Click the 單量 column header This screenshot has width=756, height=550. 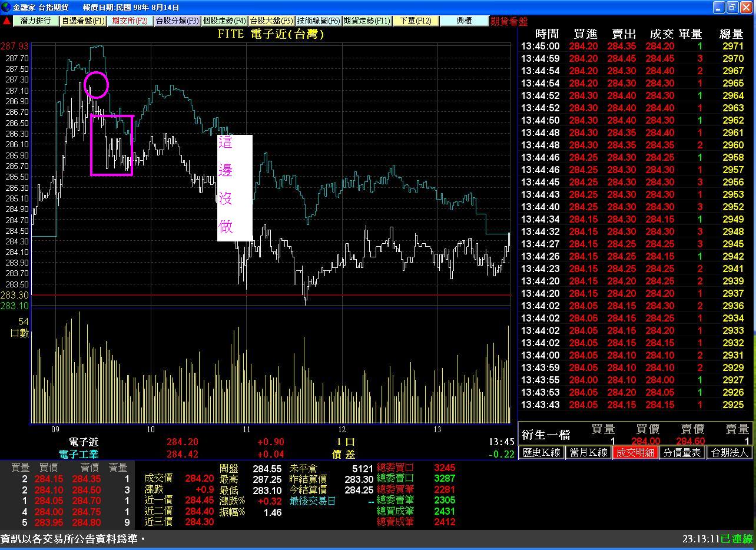point(691,34)
